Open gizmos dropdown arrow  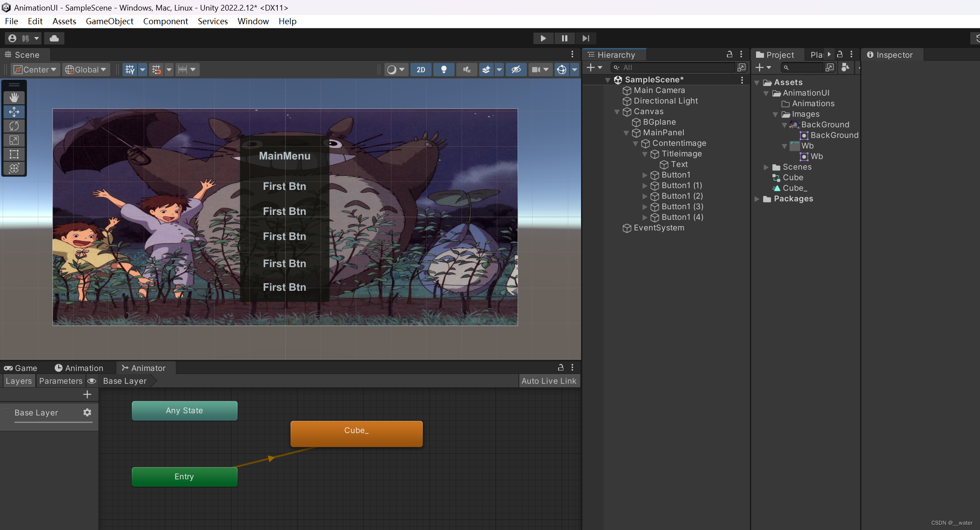click(574, 70)
